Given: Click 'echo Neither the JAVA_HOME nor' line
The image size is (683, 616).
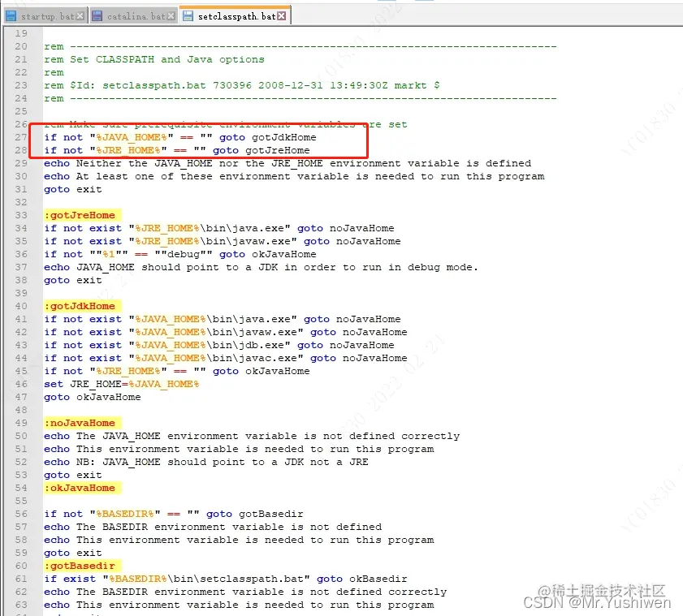Looking at the screenshot, I should point(287,163).
